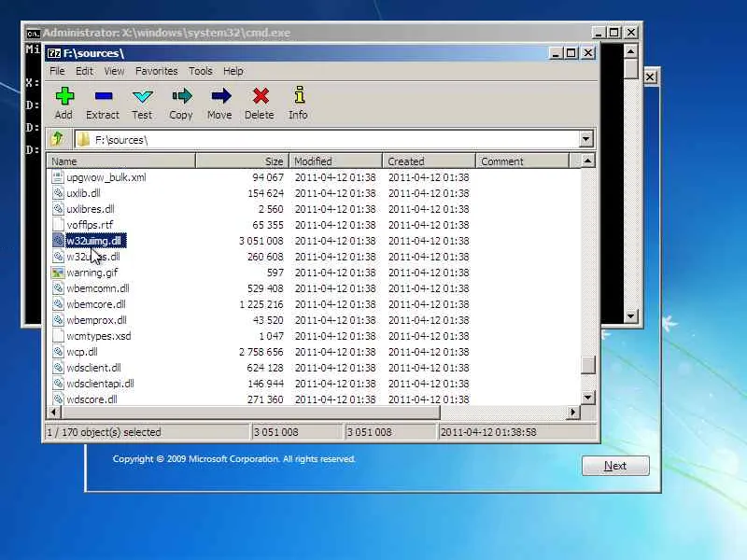Image resolution: width=747 pixels, height=560 pixels.
Task: Click the file list's scroll left arrow
Action: (x=53, y=412)
